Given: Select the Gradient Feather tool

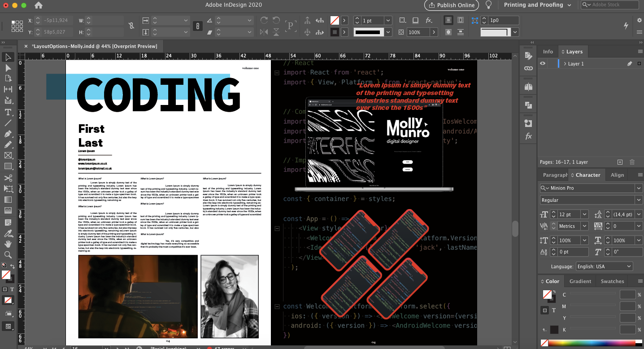Looking at the screenshot, I should 8,210.
